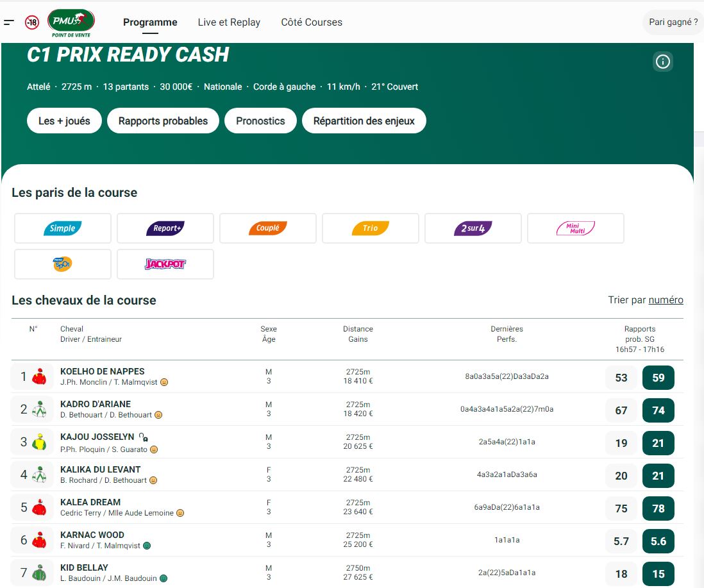
Task: Open horse KID BELLAY
Action: point(85,568)
